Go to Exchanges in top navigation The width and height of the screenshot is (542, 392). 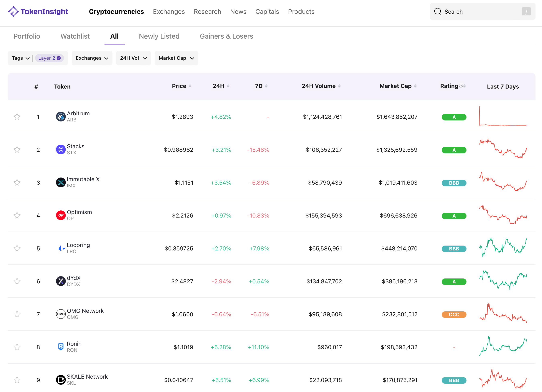(x=169, y=12)
